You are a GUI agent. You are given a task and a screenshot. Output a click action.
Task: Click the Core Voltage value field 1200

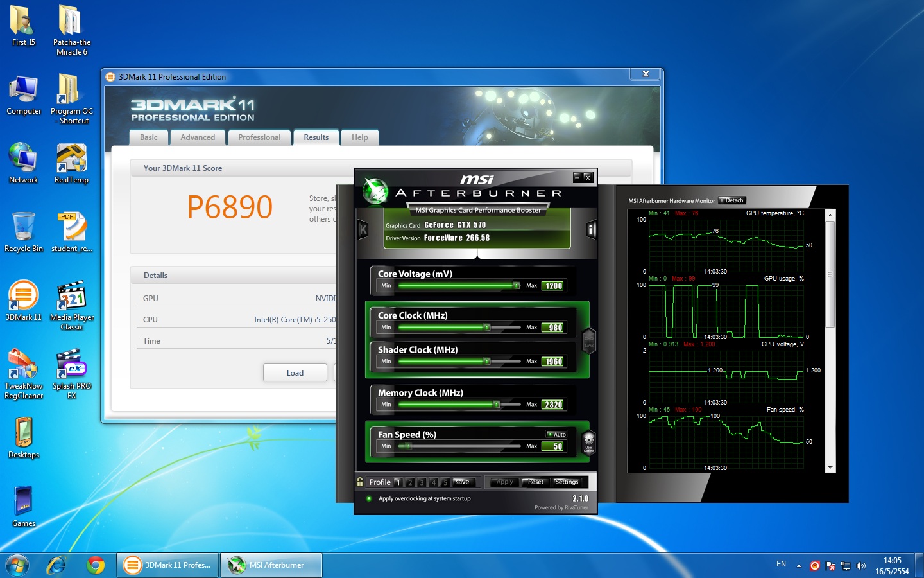pyautogui.click(x=553, y=286)
